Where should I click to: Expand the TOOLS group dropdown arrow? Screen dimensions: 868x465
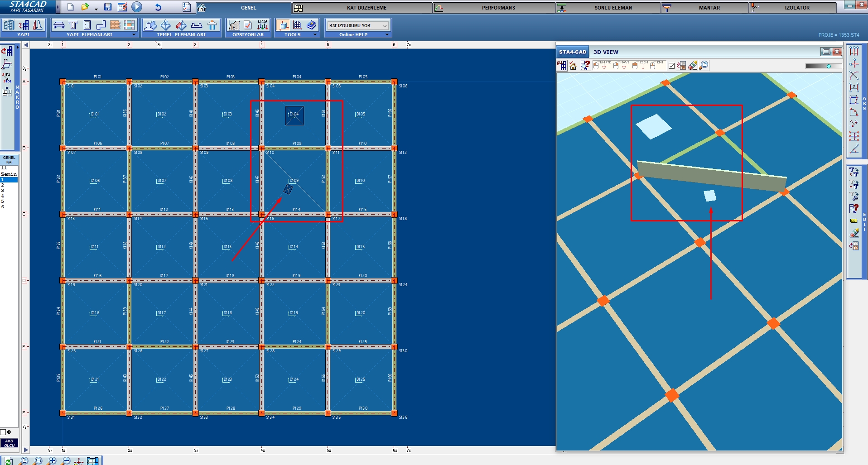pyautogui.click(x=315, y=34)
